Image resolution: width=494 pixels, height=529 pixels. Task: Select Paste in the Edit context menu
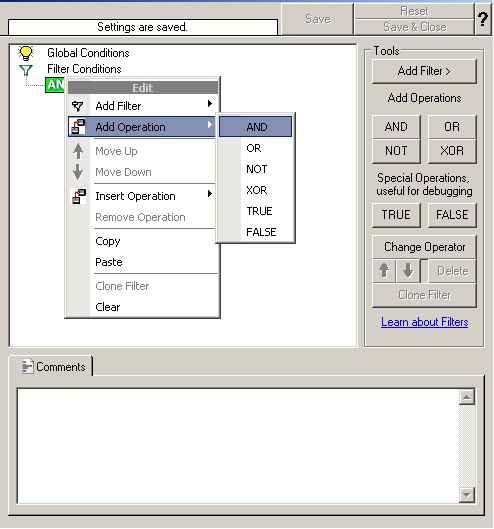click(x=109, y=262)
